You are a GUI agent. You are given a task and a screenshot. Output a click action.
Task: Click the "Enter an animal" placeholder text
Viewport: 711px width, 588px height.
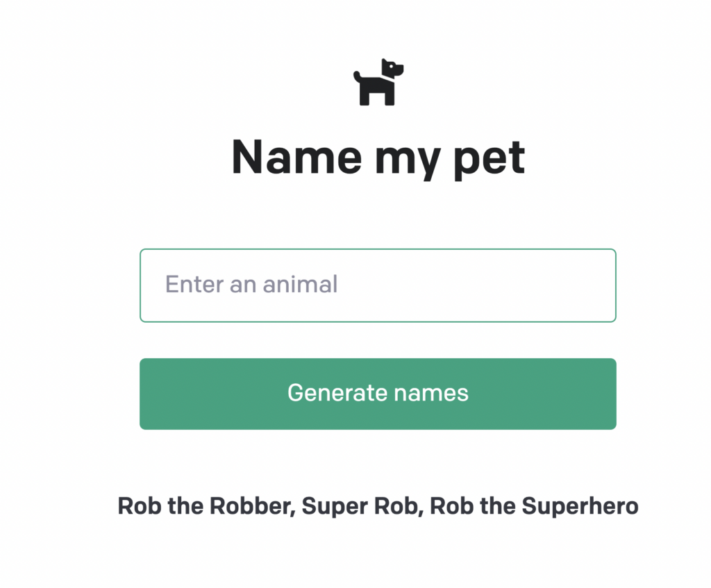pyautogui.click(x=251, y=284)
